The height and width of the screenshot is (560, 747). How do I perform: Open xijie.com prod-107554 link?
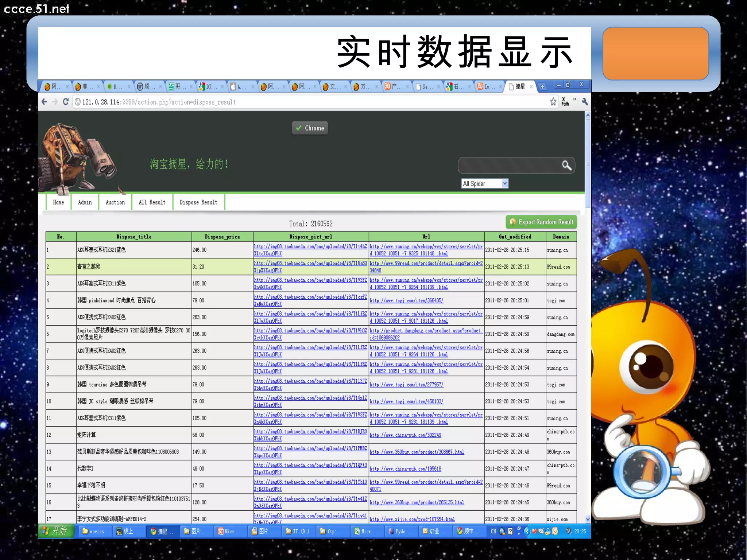pos(412,519)
